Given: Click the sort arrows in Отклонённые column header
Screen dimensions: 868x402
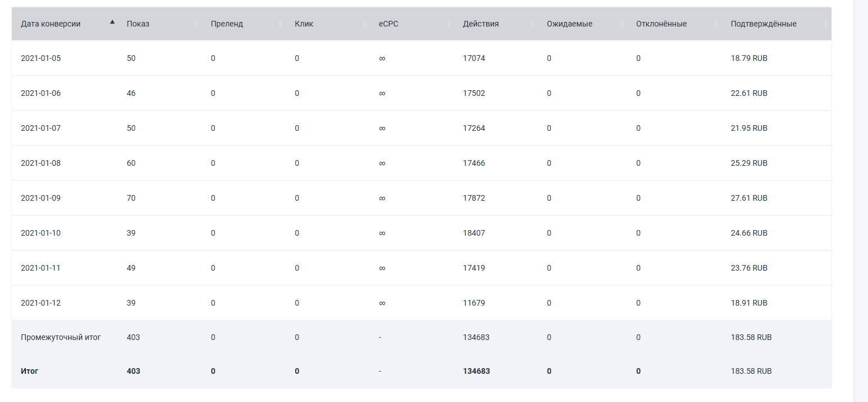Looking at the screenshot, I should tap(716, 24).
